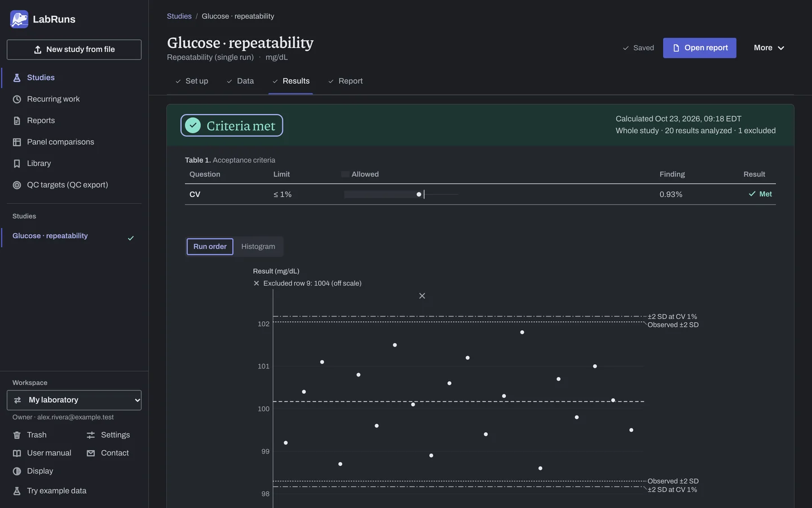812x508 pixels.
Task: Click the envelope icon beside Contact
Action: click(91, 453)
